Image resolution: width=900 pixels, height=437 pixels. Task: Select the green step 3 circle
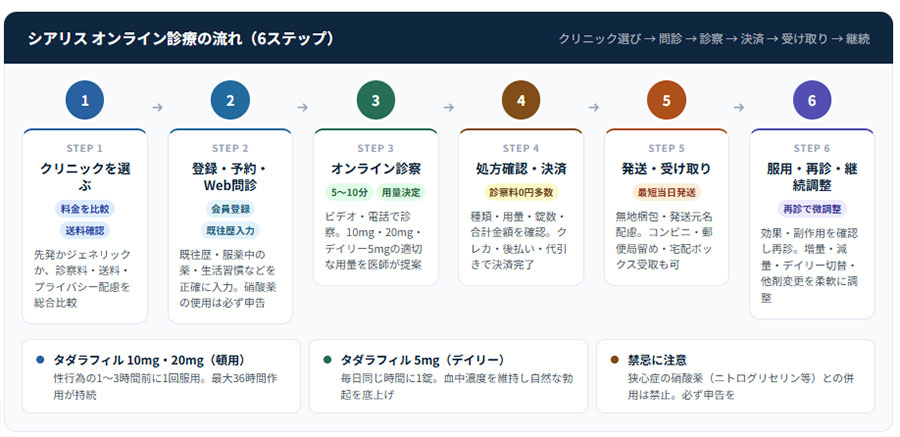[x=376, y=101]
